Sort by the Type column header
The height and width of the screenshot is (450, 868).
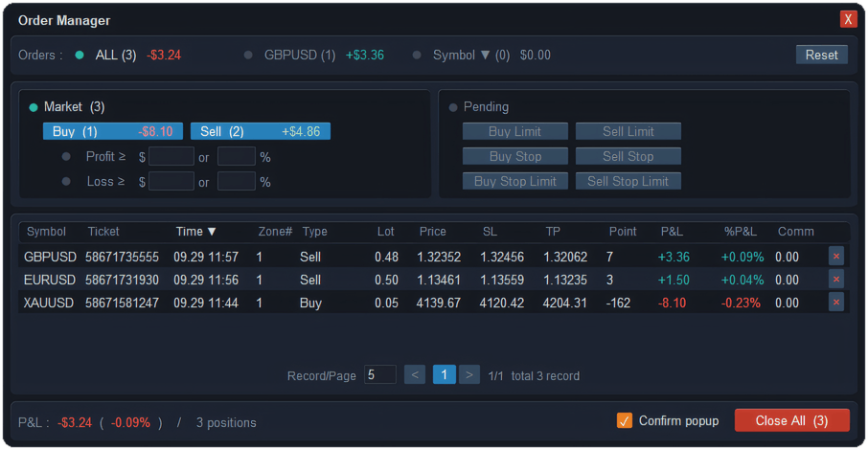315,232
